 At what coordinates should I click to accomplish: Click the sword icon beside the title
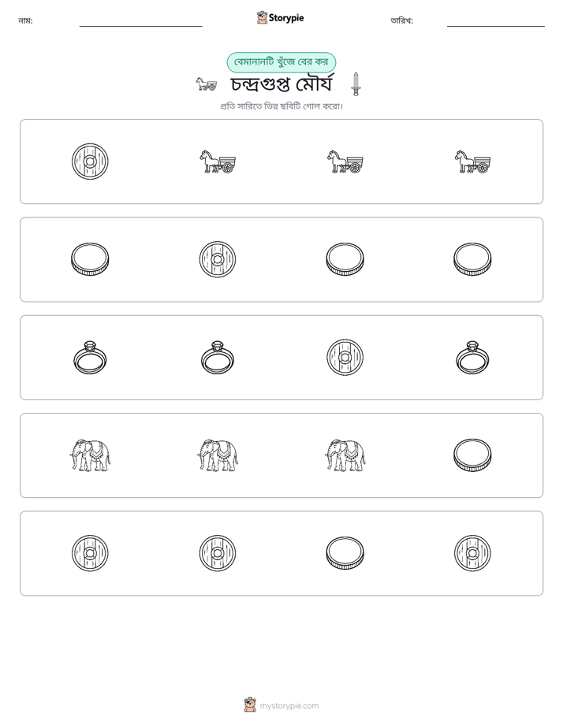pyautogui.click(x=356, y=84)
